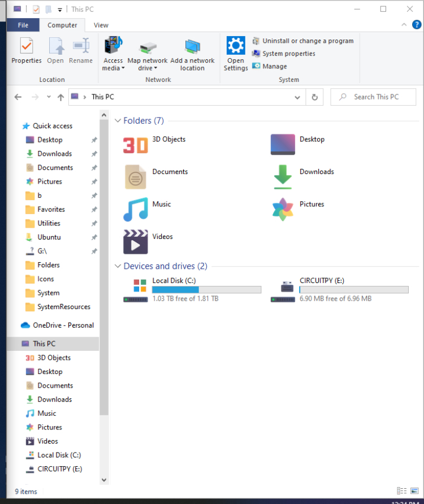
Task: Switch to large thumbnails view in status bar
Action: coord(414,491)
